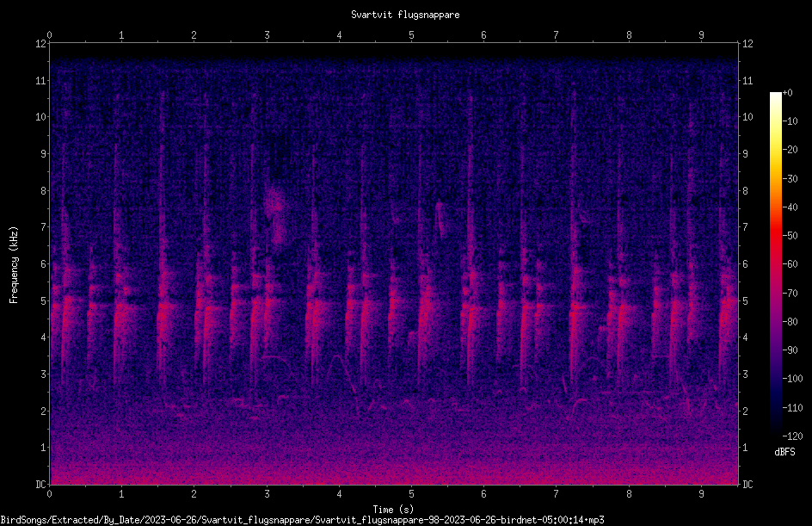Click the file path text ending in birdnet-05:00:14.mp3
Image resolution: width=812 pixels, height=526 pixels.
(x=303, y=520)
